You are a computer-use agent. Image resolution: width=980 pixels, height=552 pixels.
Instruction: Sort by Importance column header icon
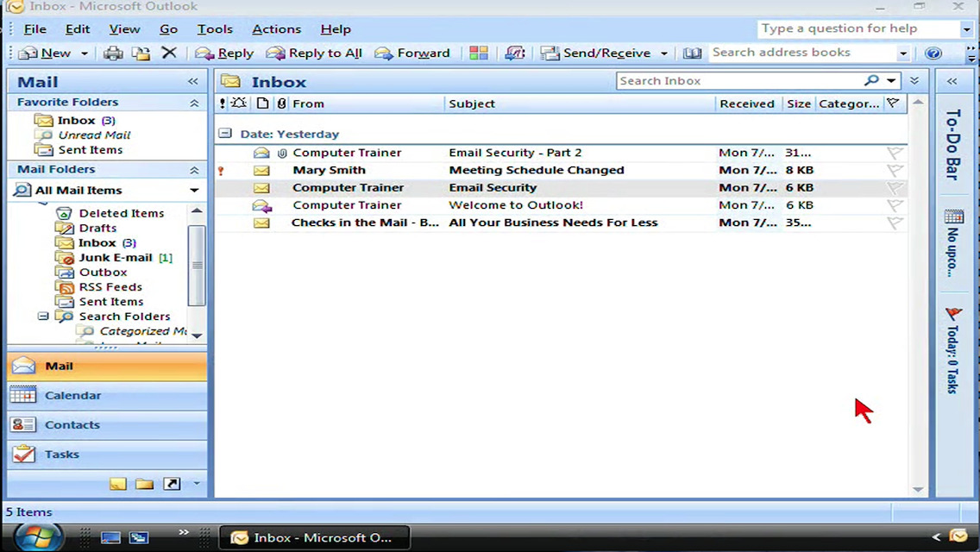click(222, 103)
